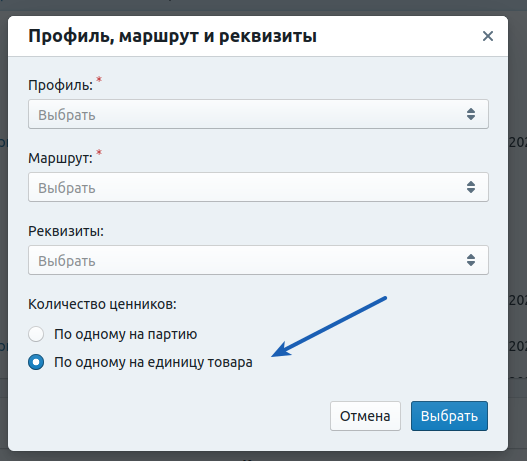
Task: Click the up-down arrows icon in Профиль field
Action: pos(471,114)
